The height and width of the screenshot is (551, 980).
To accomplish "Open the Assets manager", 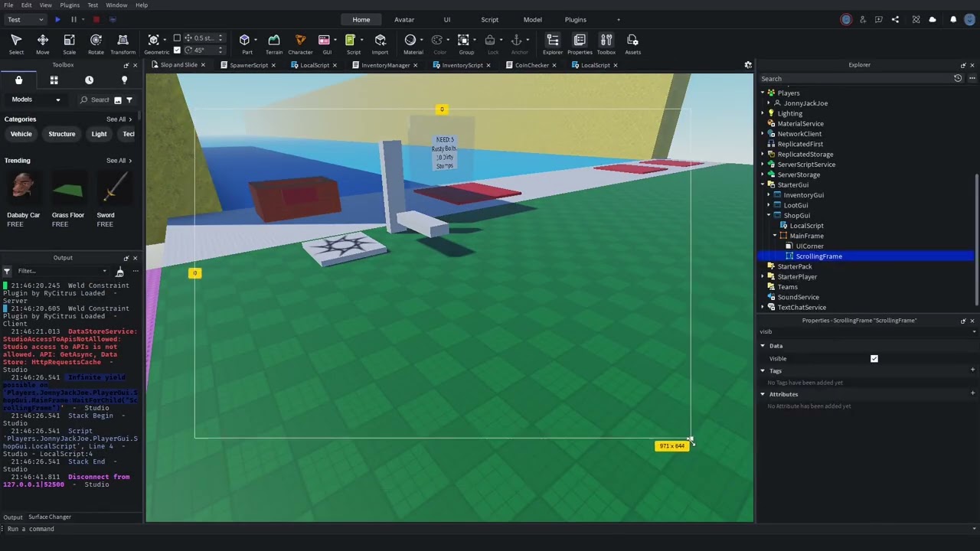I will 632,44.
